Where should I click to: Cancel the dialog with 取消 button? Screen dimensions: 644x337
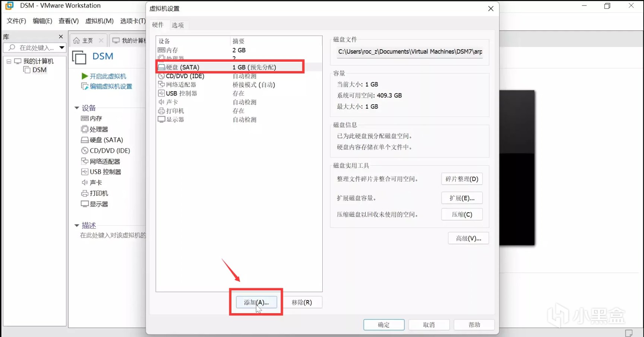429,325
